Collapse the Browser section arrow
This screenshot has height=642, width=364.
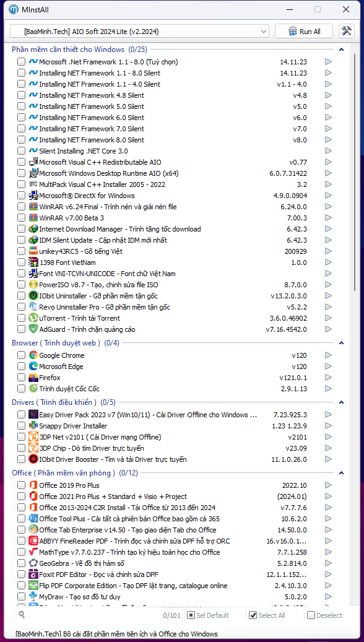pos(342,343)
